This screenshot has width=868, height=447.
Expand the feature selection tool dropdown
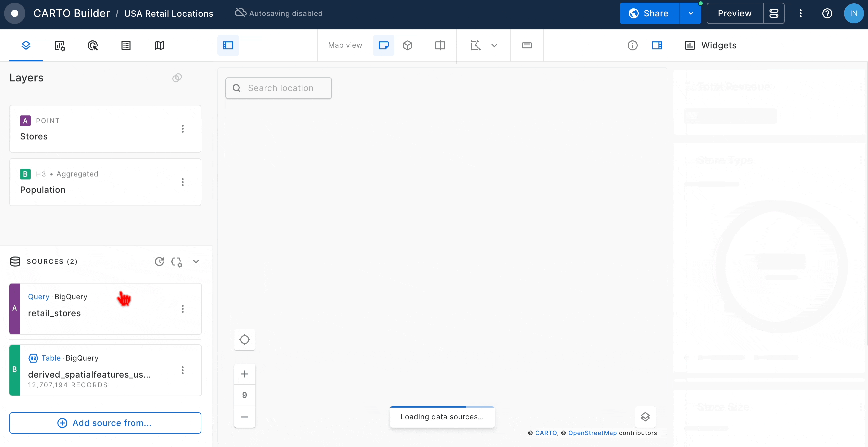494,45
